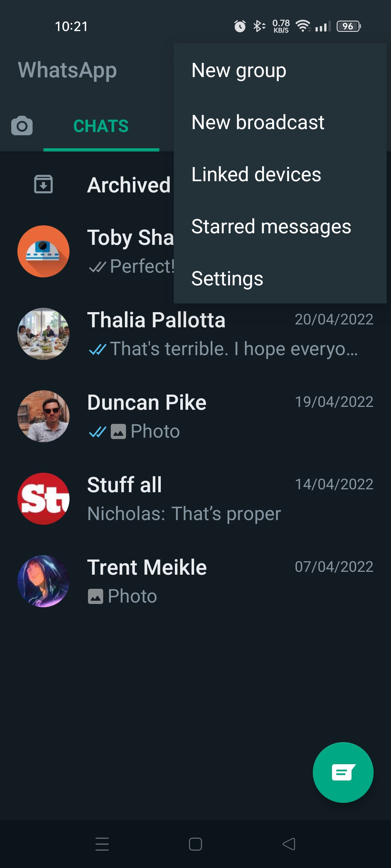Tap the Stuff all group avatar
391x868 pixels.
point(43,499)
